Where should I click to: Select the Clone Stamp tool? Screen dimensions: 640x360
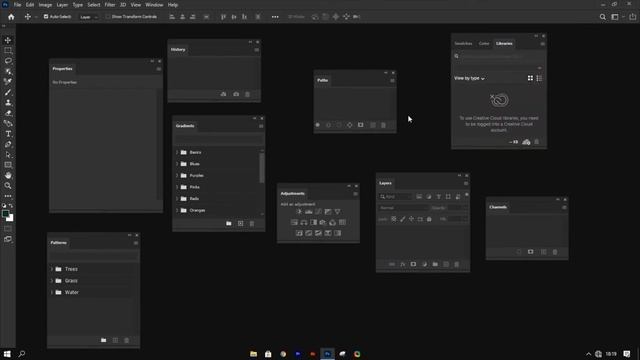click(x=8, y=103)
